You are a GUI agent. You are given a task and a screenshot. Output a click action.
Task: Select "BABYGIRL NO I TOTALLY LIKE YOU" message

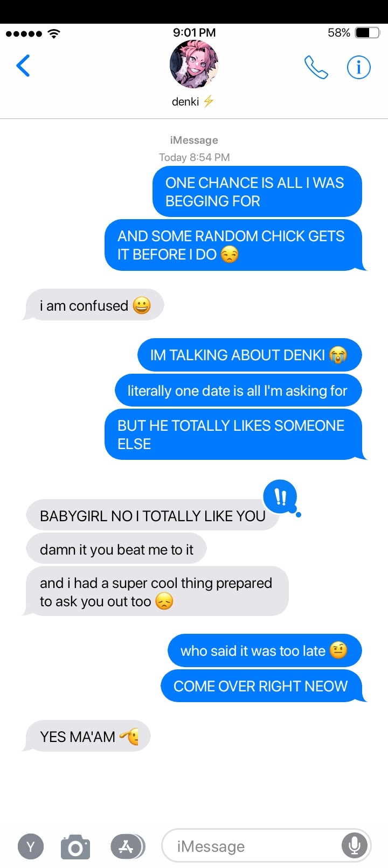tap(153, 515)
